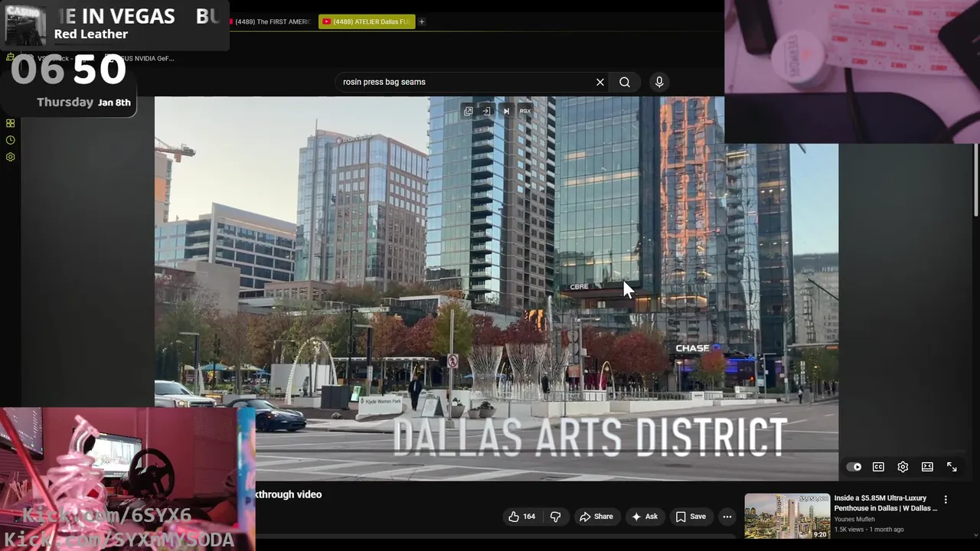Make the video fullscreen
The width and height of the screenshot is (980, 551).
point(952,467)
